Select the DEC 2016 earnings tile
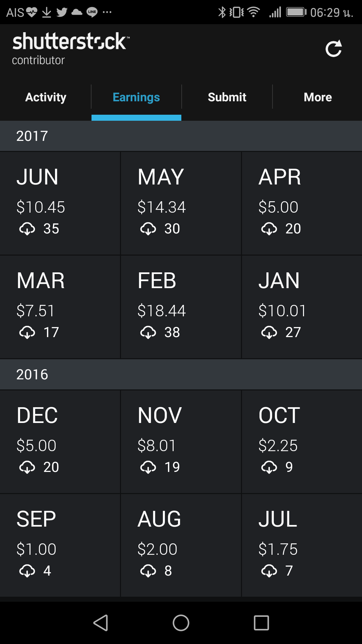Viewport: 362px width, 644px height. point(60,441)
